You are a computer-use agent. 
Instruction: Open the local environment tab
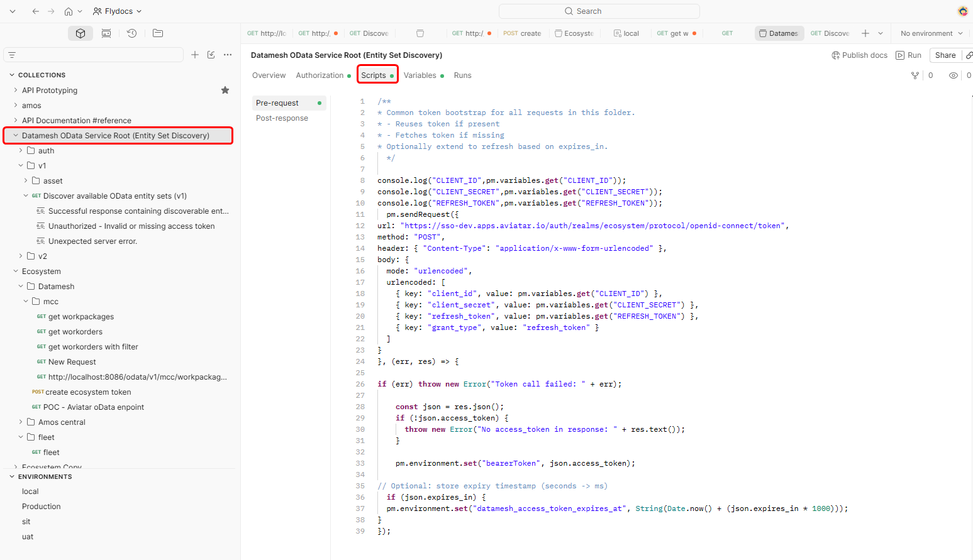tap(626, 33)
